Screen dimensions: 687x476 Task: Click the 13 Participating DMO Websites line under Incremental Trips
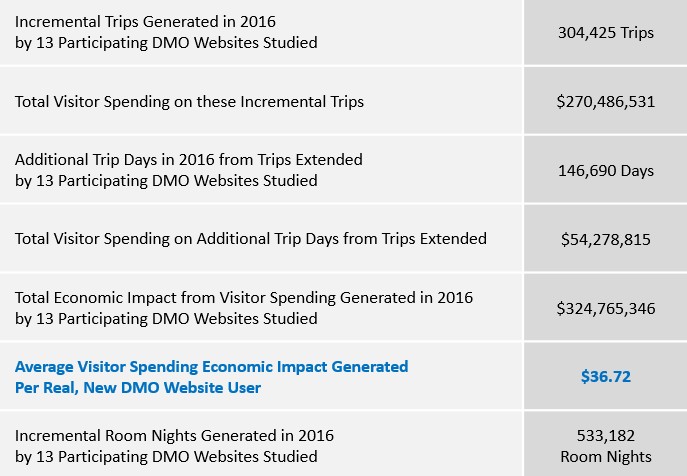point(166,43)
